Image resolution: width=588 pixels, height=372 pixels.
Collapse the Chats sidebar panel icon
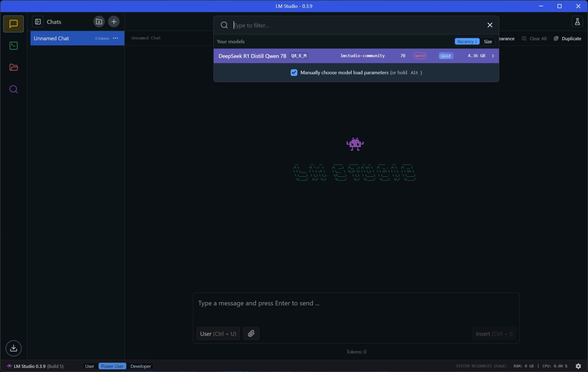(x=38, y=22)
